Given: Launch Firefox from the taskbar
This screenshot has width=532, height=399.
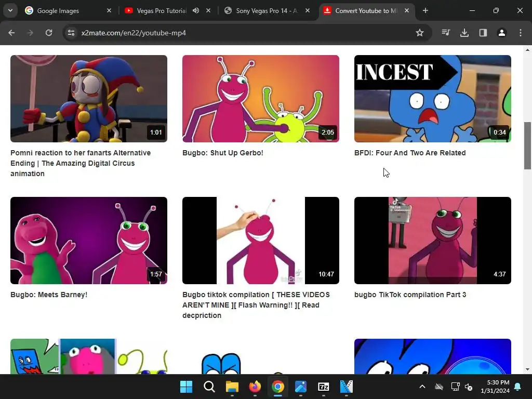Looking at the screenshot, I should (x=255, y=387).
